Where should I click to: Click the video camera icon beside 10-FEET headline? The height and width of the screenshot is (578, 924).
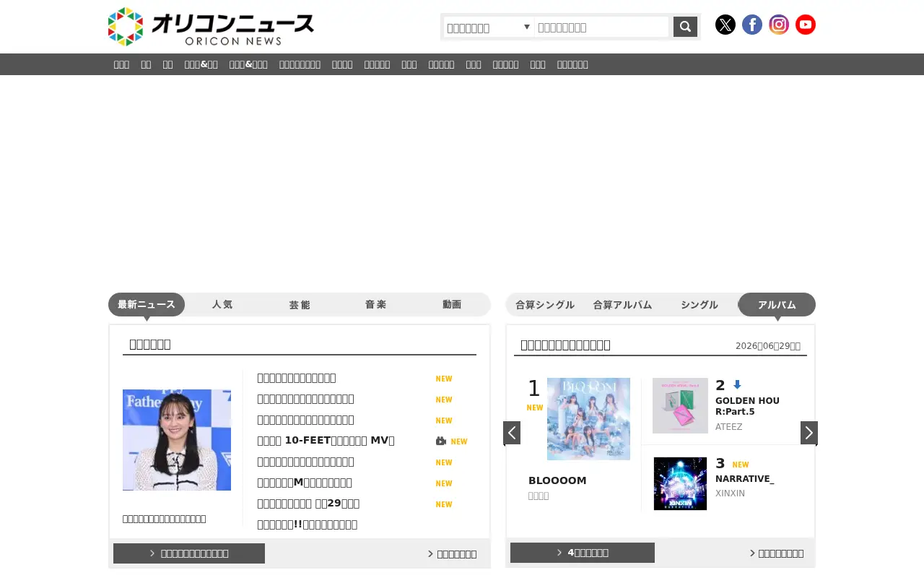tap(441, 441)
